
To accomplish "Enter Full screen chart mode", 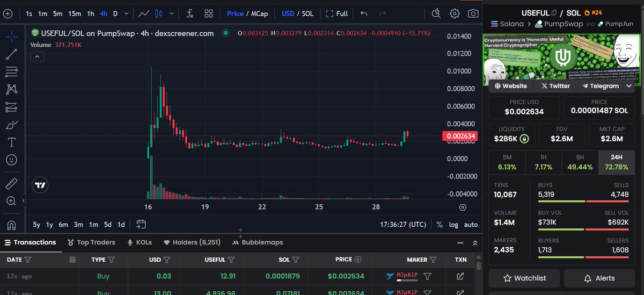I will 336,13.
